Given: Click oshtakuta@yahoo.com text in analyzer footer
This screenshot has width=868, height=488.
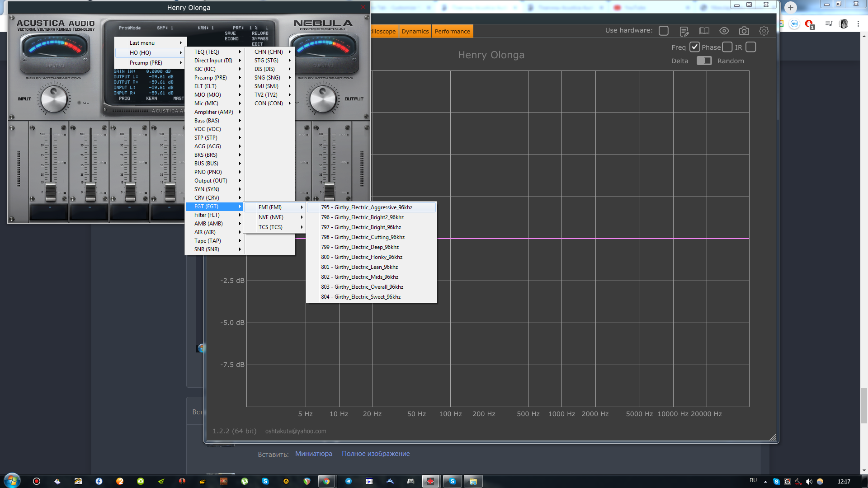Looking at the screenshot, I should coord(296,431).
